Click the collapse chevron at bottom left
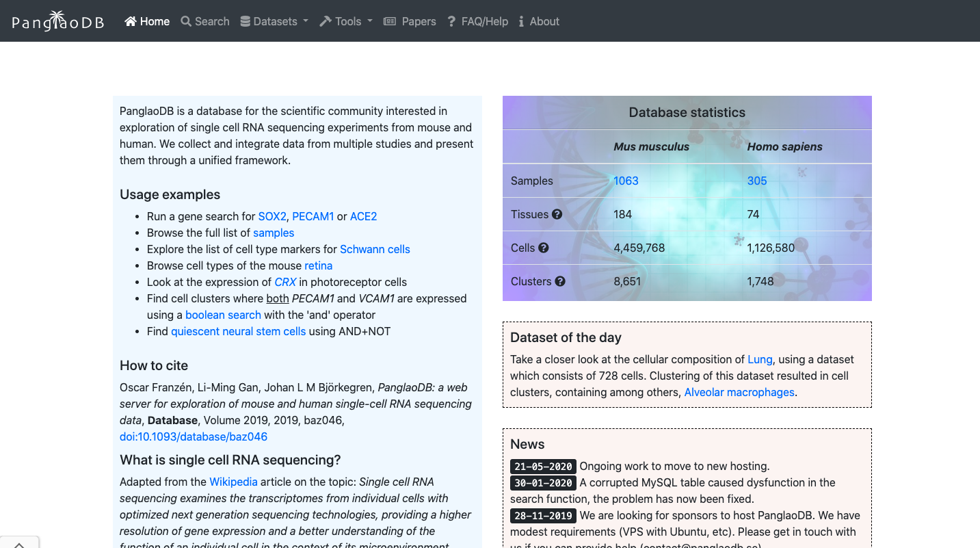The image size is (980, 548). pos(19,545)
